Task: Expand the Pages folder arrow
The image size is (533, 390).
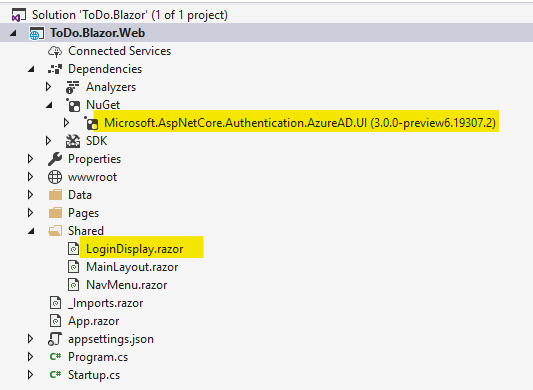Action: tap(31, 213)
